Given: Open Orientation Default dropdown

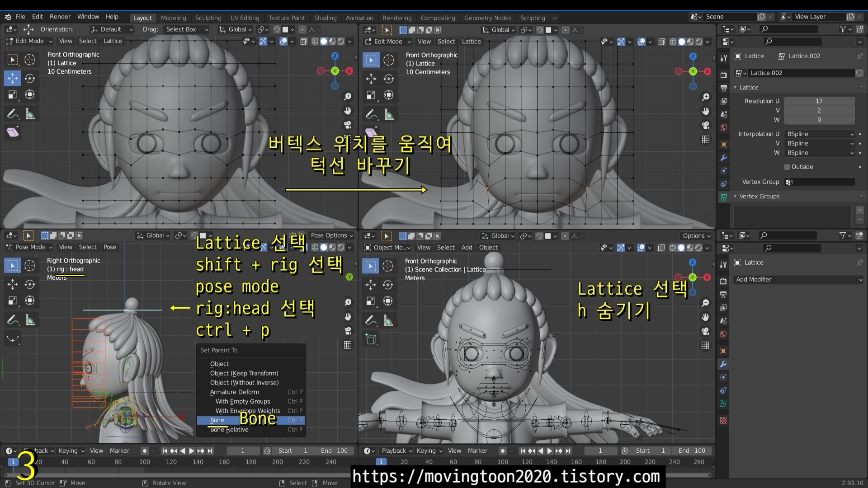Looking at the screenshot, I should coord(112,29).
